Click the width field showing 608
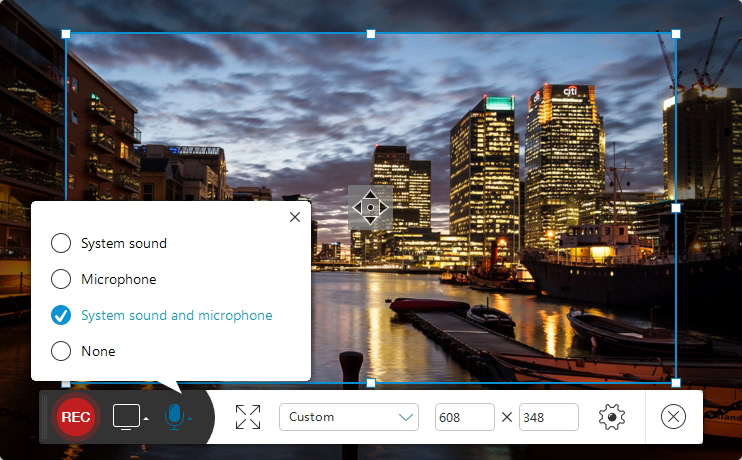The width and height of the screenshot is (742, 460). click(465, 417)
